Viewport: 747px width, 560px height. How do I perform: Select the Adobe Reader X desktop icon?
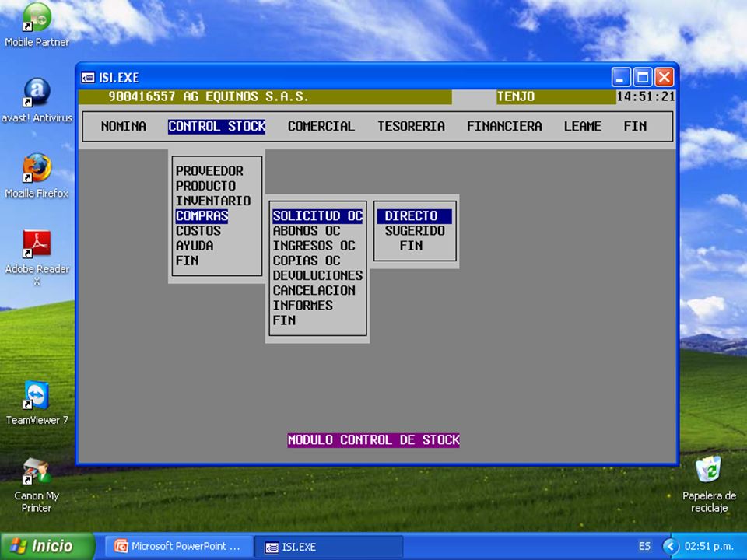coord(37,257)
